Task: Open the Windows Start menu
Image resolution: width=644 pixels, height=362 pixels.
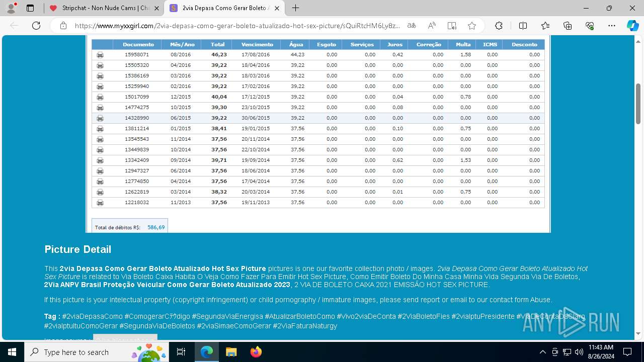Action: [12, 352]
